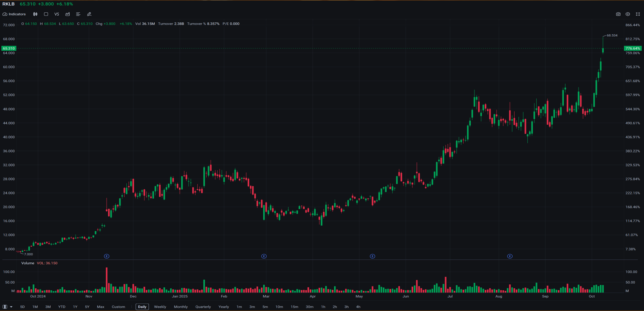
Task: Choose the 3m intraday interval
Action: 252,307
